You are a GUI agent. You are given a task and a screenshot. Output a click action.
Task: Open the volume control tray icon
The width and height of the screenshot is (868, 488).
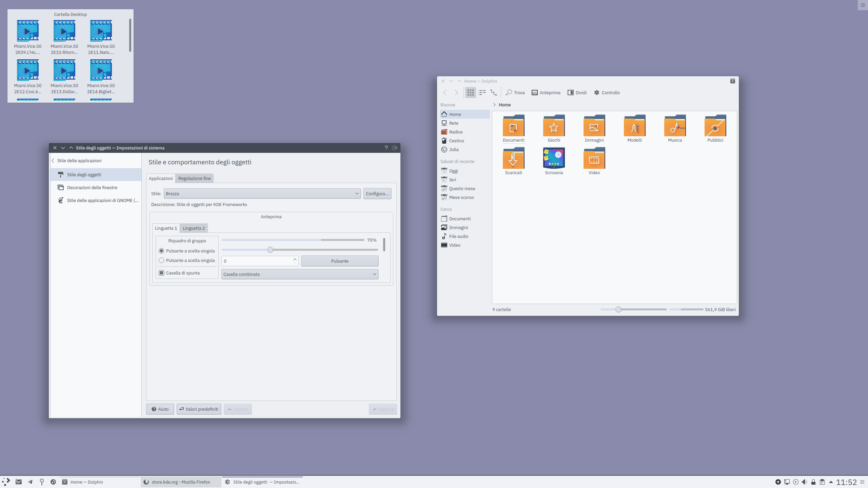tap(804, 482)
